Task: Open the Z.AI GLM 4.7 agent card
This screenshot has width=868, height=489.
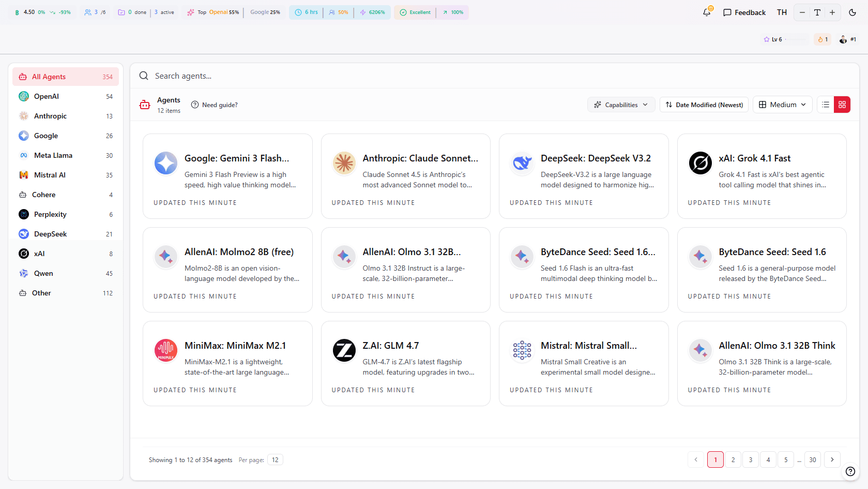Action: pyautogui.click(x=406, y=363)
